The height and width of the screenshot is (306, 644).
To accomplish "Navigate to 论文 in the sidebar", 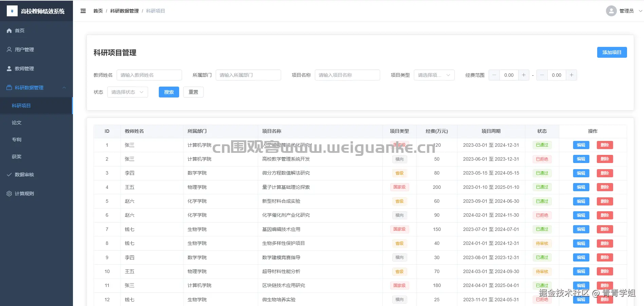I will coord(17,123).
